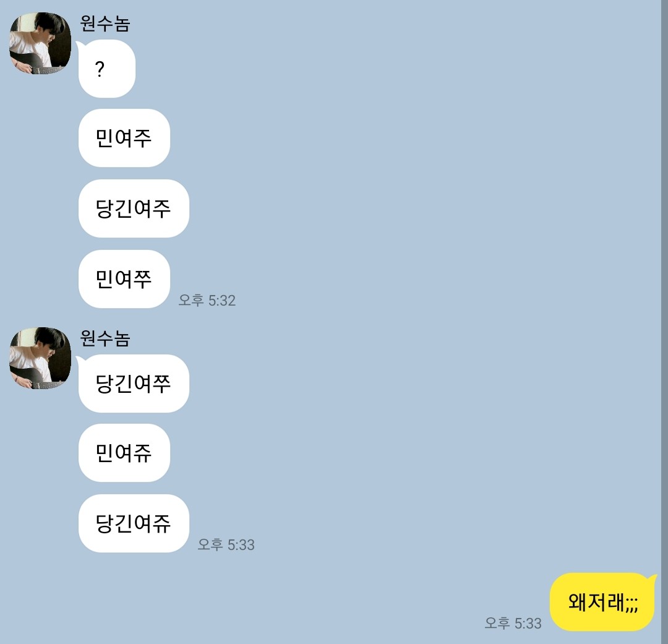Viewport: 668px width, 644px height.
Task: Select the 민여쭈 message bubble
Action: click(124, 279)
